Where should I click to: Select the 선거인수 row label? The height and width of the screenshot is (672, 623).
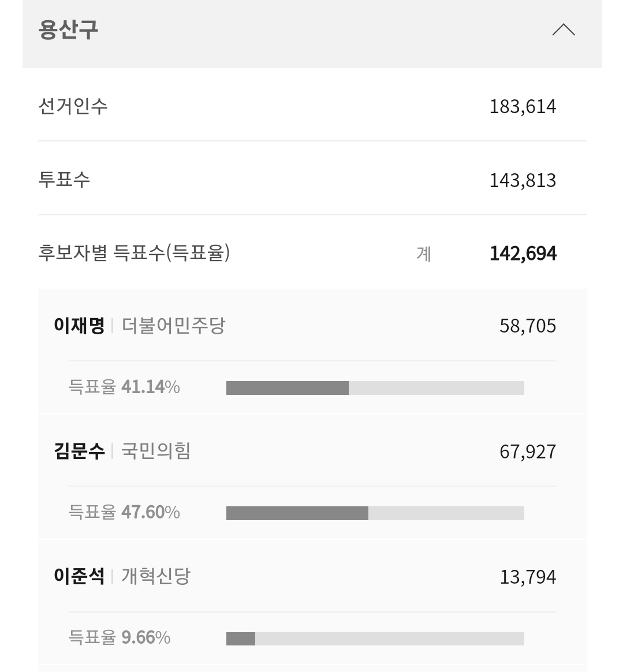tap(73, 106)
